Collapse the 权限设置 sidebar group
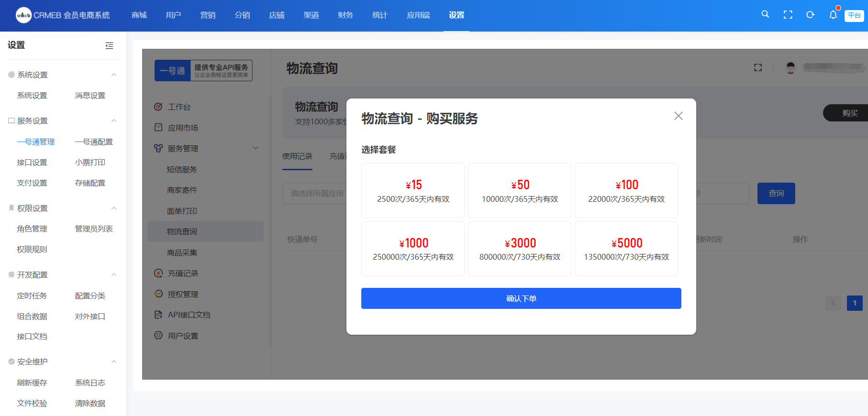Image resolution: width=868 pixels, height=416 pixels. [x=114, y=208]
